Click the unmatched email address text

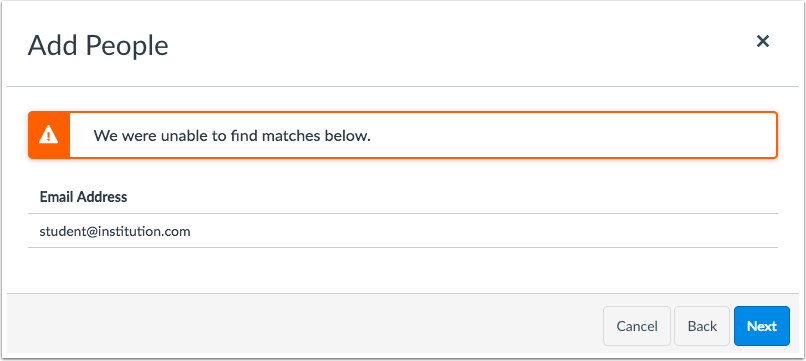115,231
